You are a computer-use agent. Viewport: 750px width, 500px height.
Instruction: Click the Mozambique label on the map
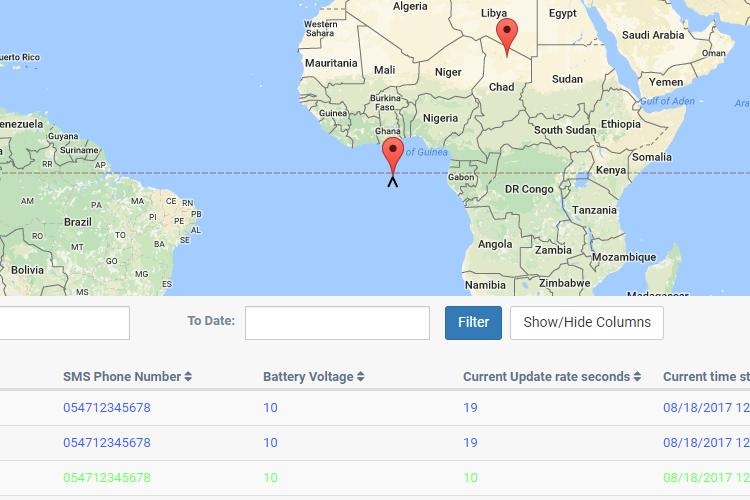624,257
